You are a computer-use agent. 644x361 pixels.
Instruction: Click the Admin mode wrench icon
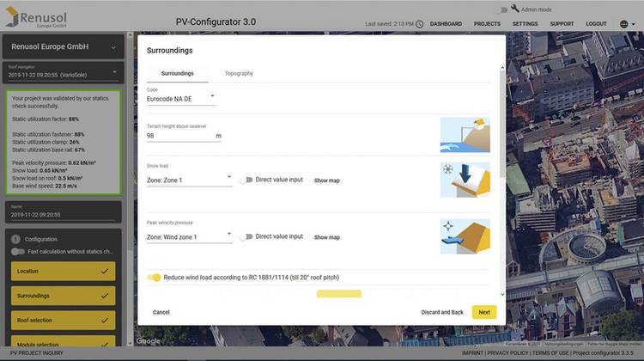(x=515, y=8)
